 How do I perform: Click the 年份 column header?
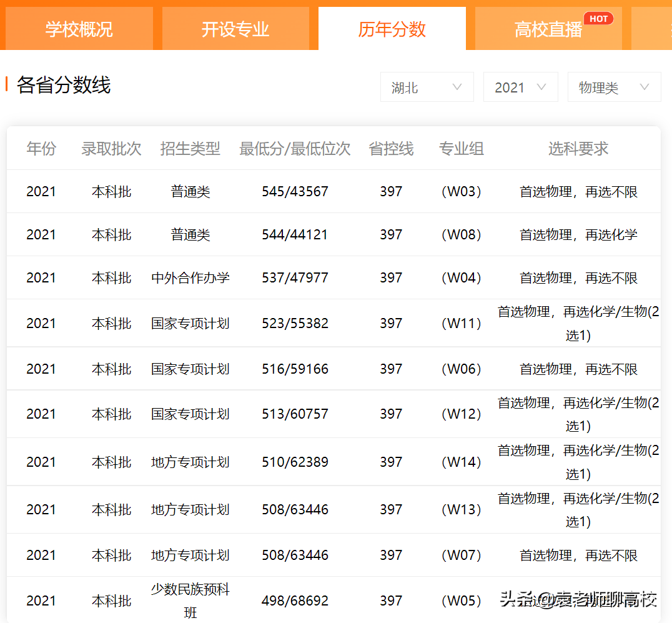coord(41,149)
